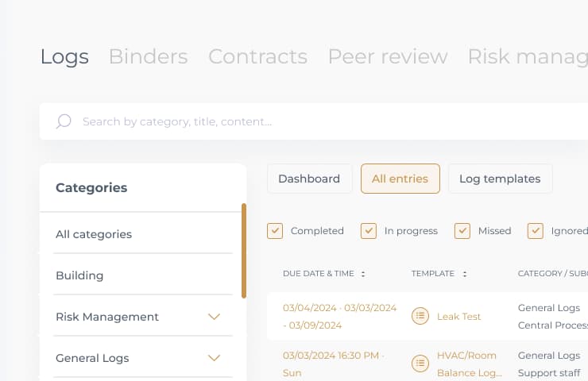Select the Building category
The image size is (588, 381).
pos(79,275)
